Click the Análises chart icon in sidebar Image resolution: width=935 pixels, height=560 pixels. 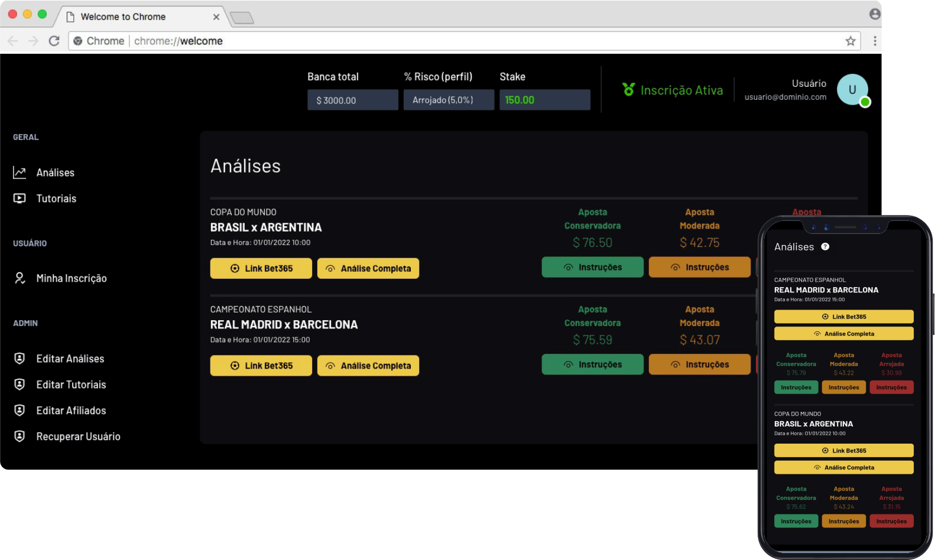(x=20, y=172)
